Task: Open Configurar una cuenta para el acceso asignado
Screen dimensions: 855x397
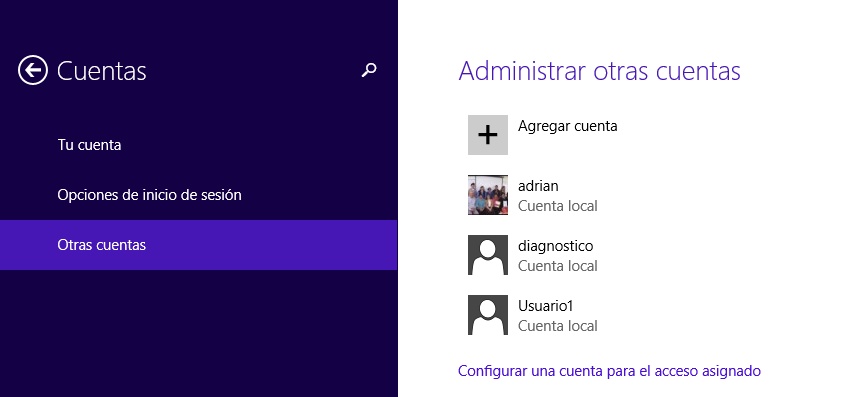Action: [609, 371]
